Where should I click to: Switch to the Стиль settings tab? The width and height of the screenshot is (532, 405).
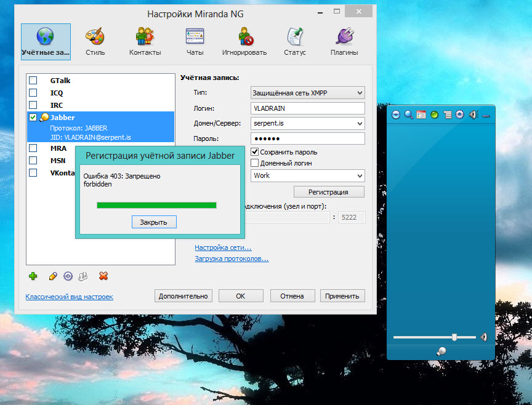click(95, 42)
